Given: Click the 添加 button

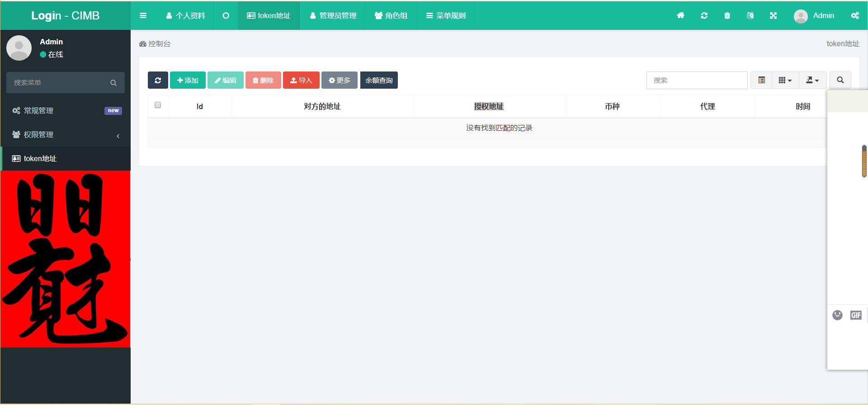Looking at the screenshot, I should 188,80.
